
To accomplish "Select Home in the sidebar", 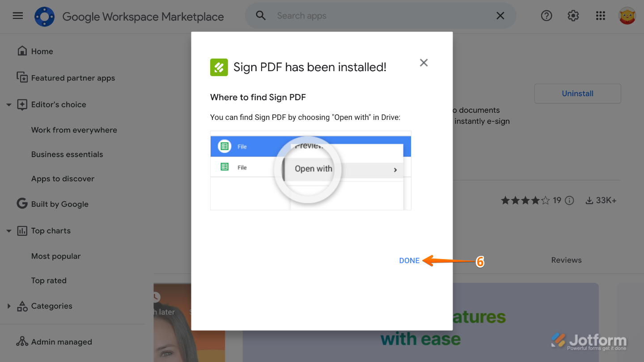I will coord(42,51).
